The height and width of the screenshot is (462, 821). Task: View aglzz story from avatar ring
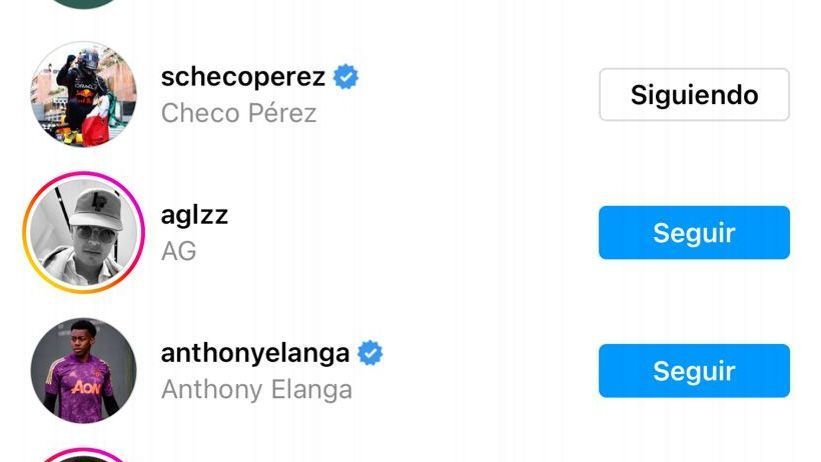point(84,233)
